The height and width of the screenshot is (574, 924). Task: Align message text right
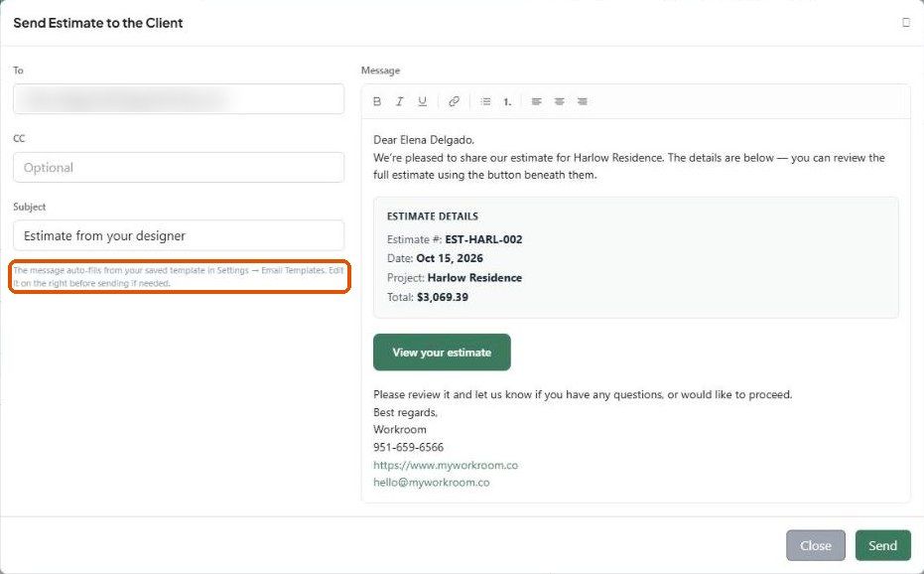pyautogui.click(x=583, y=101)
